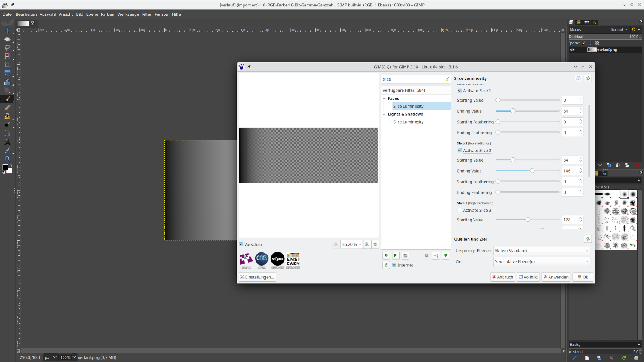Click the remove from Faves icon

tap(396, 255)
